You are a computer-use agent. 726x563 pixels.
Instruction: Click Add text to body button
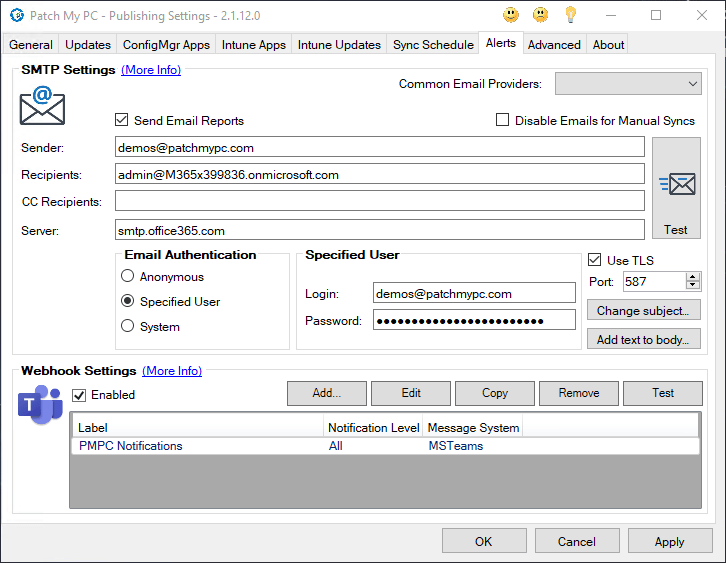coord(644,339)
